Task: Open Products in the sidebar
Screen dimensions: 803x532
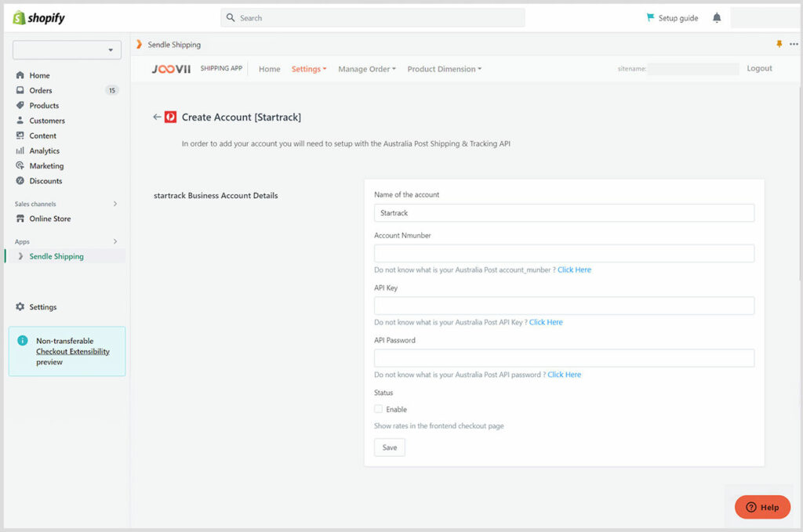Action: (44, 105)
